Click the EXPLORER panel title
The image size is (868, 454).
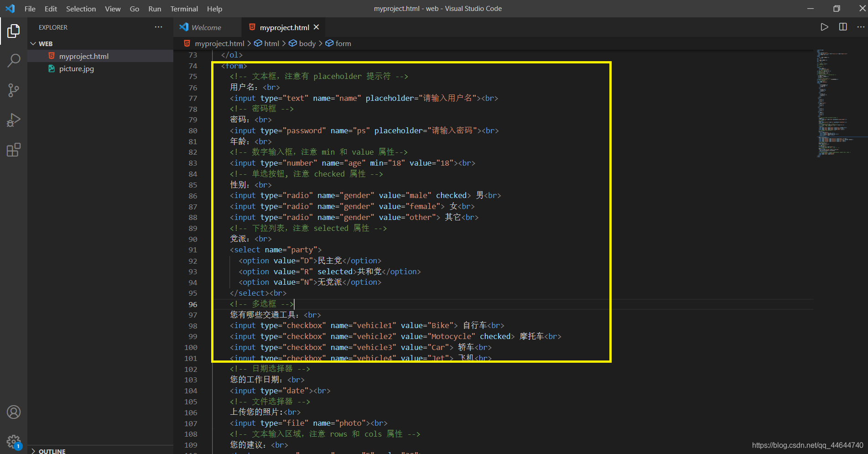(53, 27)
